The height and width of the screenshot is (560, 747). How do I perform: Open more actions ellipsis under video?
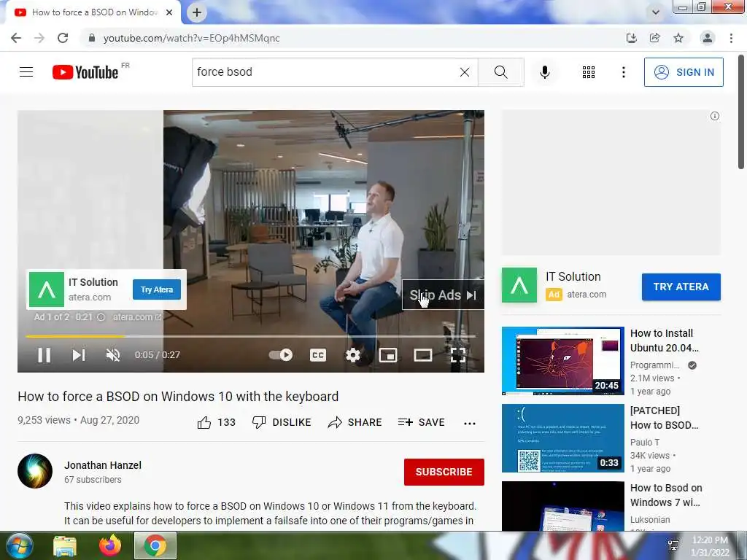pos(470,423)
